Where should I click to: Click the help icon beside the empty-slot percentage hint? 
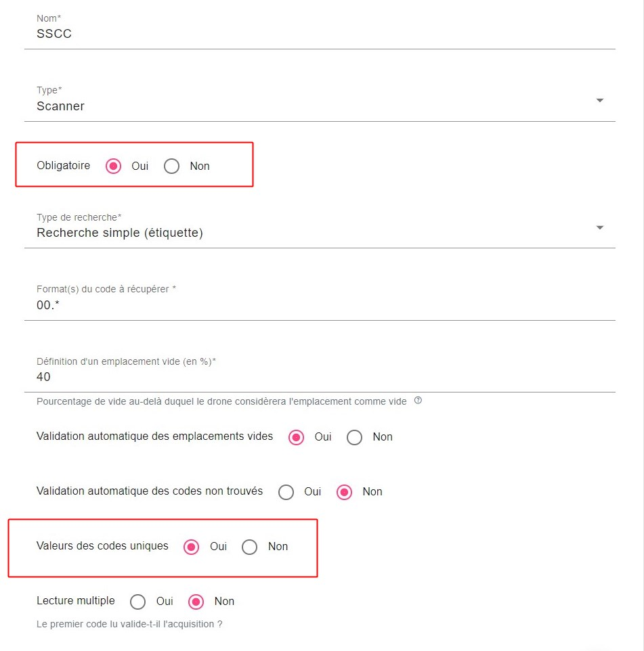point(418,401)
